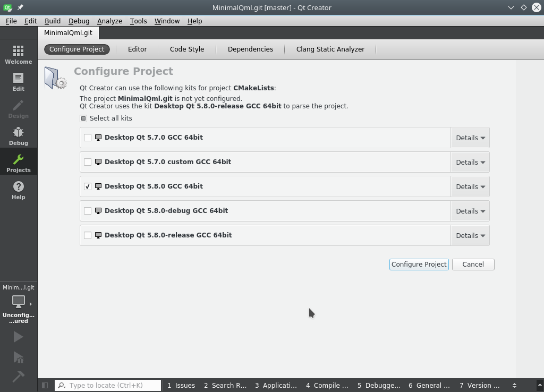The width and height of the screenshot is (544, 392).
Task: Start debugging with the run-debug icon
Action: pyautogui.click(x=19, y=357)
